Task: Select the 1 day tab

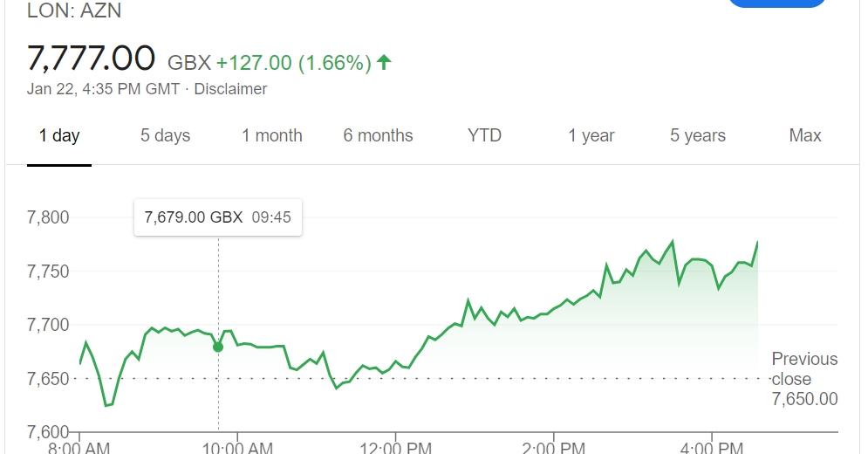Action: point(59,136)
